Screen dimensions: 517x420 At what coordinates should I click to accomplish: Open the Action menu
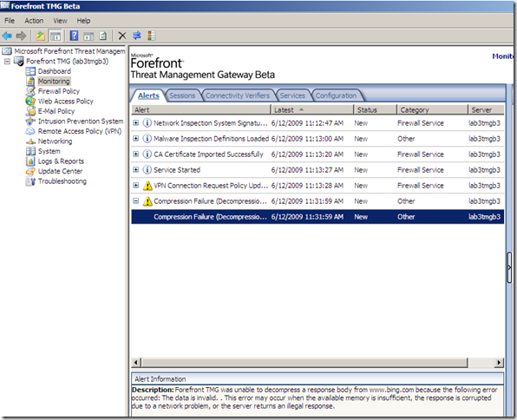click(x=34, y=21)
